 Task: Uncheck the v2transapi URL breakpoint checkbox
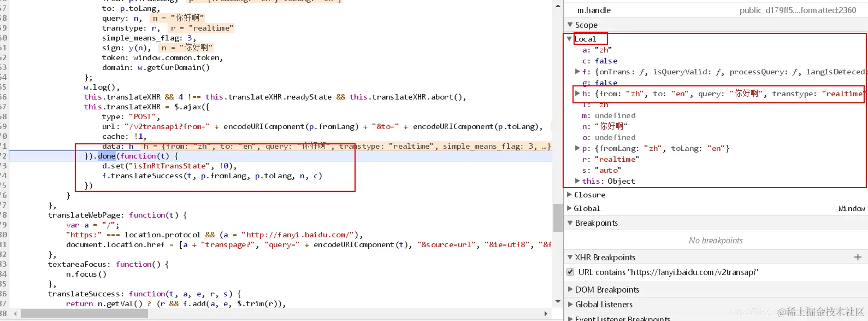tap(570, 272)
